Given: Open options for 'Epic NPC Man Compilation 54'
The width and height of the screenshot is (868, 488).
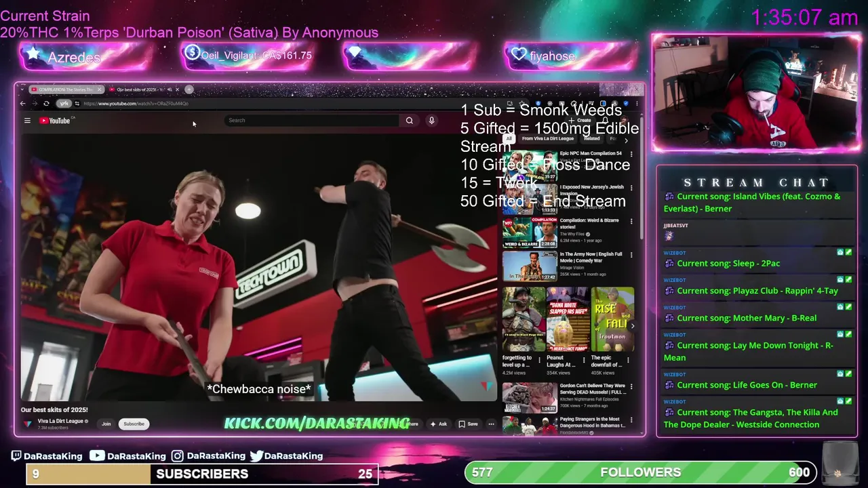Looking at the screenshot, I should (x=631, y=154).
